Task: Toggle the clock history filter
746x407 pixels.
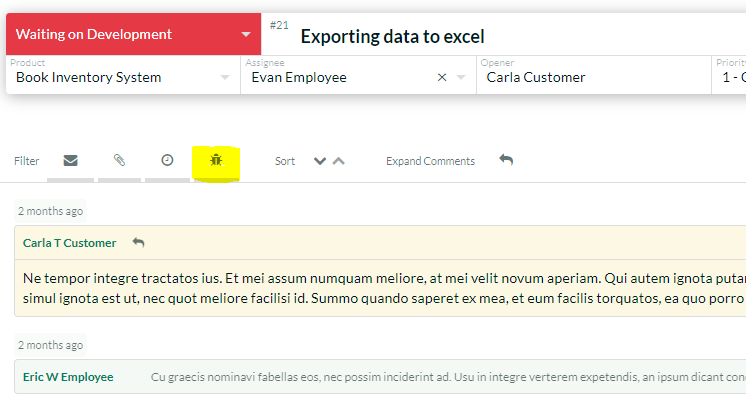Action: 167,161
